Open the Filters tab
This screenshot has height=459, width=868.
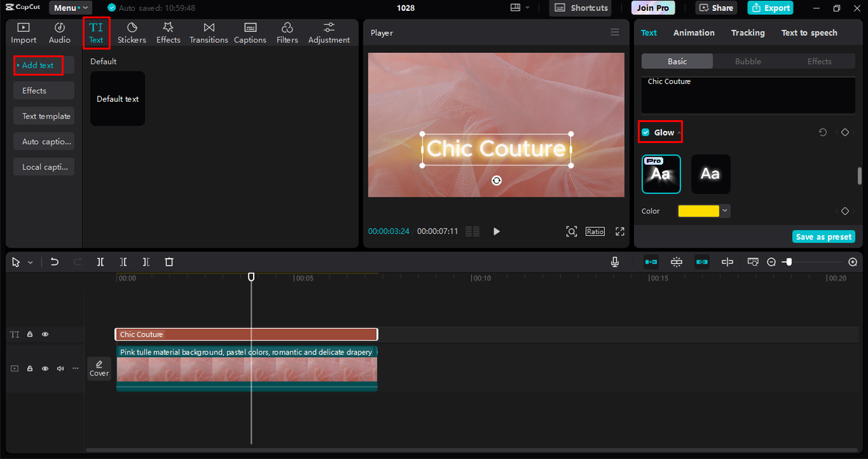287,33
